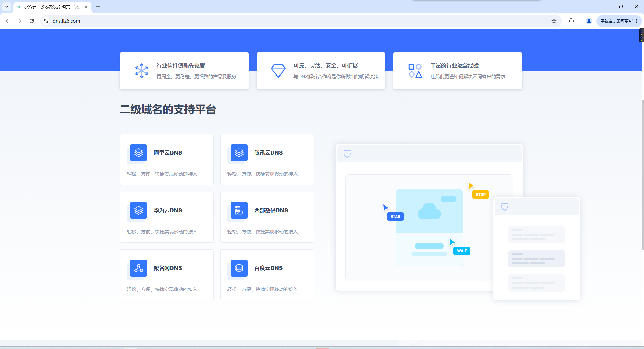Click the 百度云DNS layers icon
The image size is (644, 349).
point(239,268)
